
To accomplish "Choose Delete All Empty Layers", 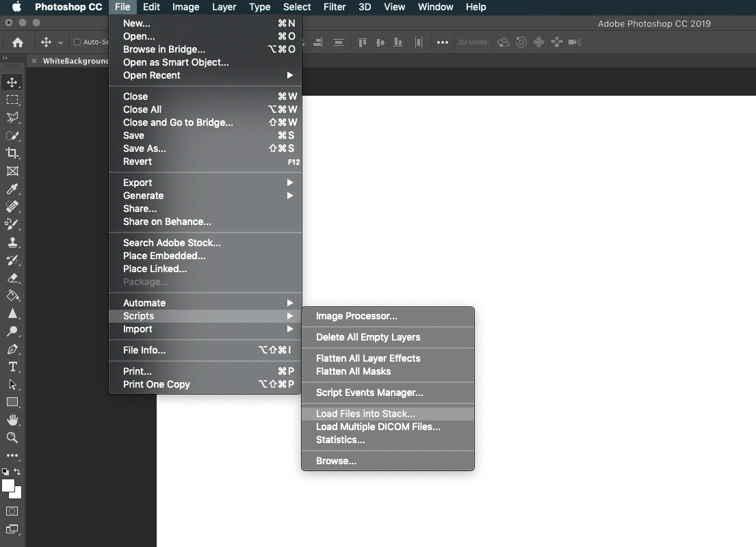I will [x=388, y=337].
